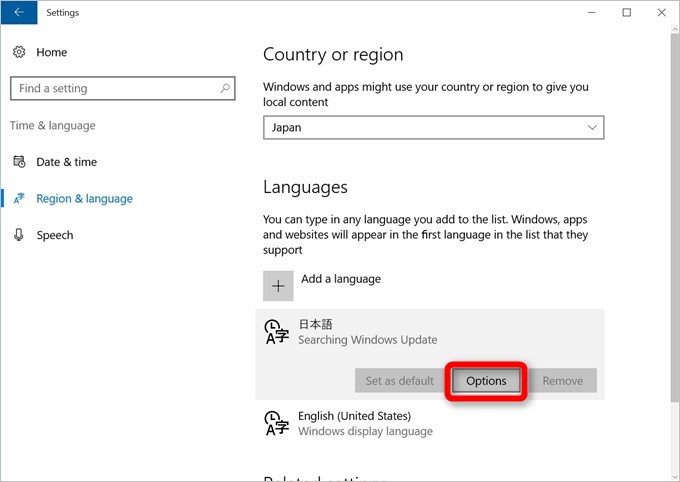Click the 日本語 language icon

(276, 332)
